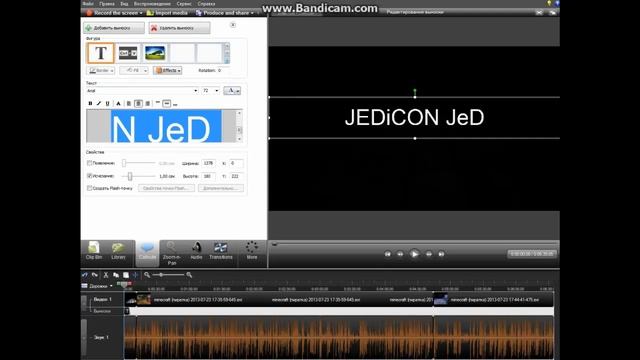The height and width of the screenshot is (360, 640).
Task: Zoom in the timeline magnifier
Action: click(189, 275)
